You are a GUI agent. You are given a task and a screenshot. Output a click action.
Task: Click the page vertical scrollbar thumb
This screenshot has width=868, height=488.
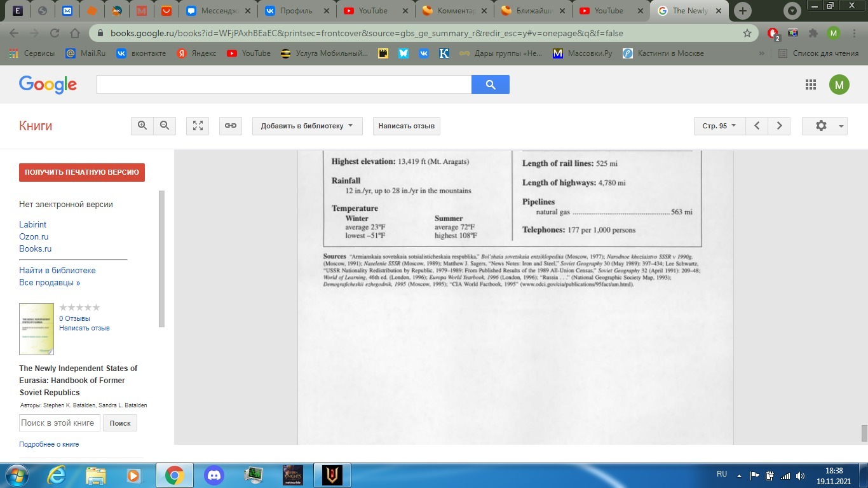point(864,433)
